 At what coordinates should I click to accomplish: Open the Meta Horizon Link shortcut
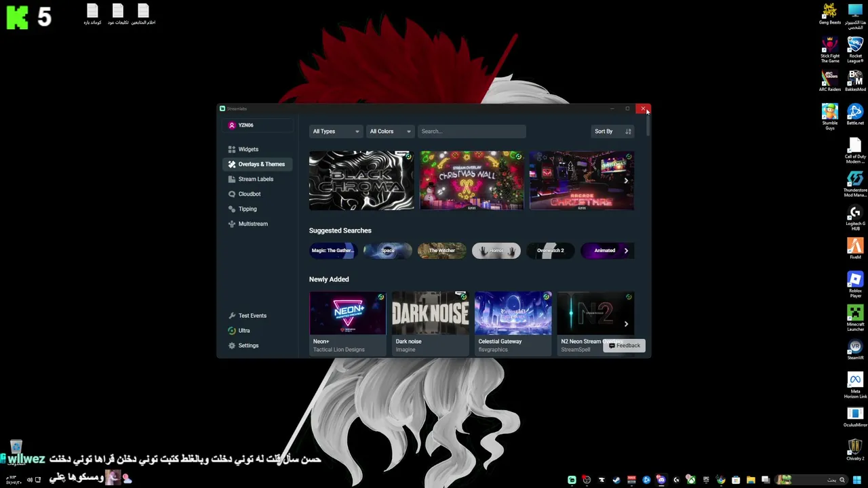tap(855, 384)
